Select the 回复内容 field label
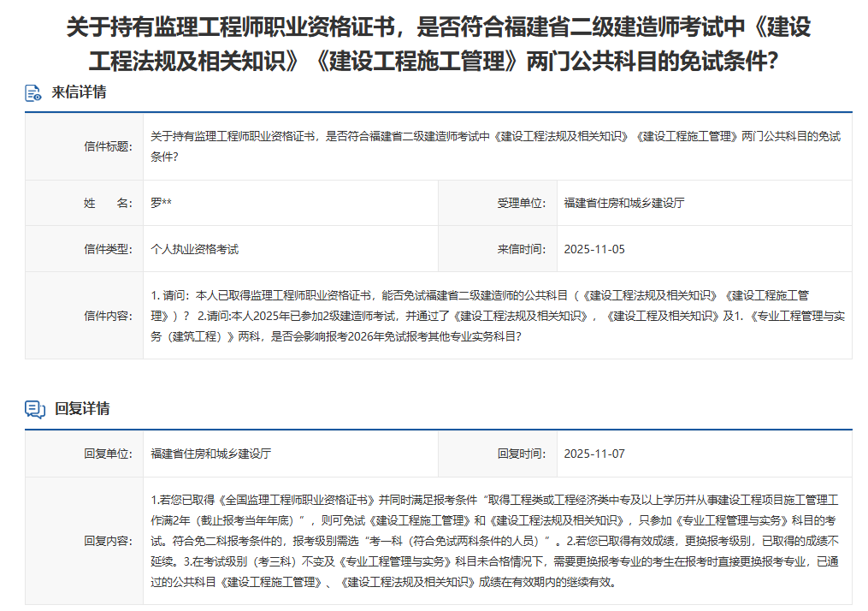868x611 pixels. (x=108, y=541)
